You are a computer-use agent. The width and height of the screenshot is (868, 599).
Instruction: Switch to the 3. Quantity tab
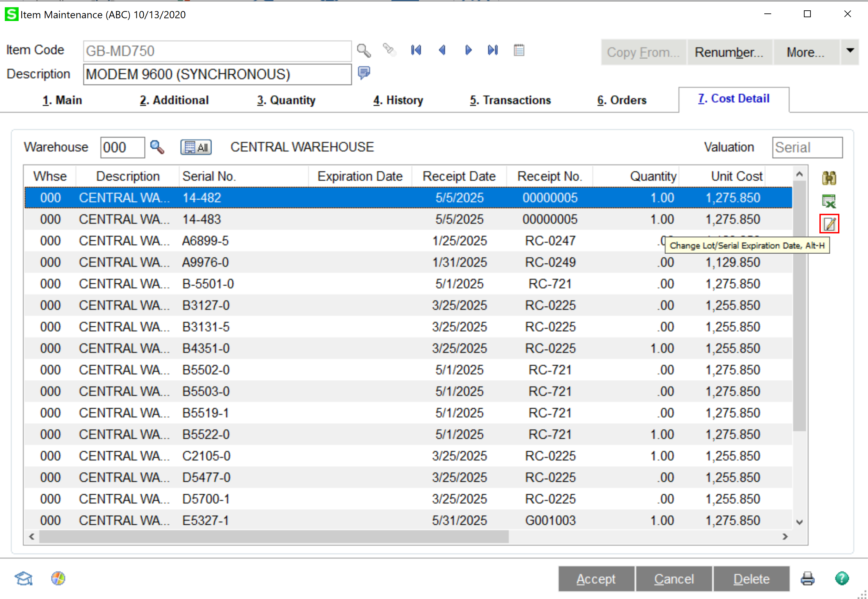point(286,100)
